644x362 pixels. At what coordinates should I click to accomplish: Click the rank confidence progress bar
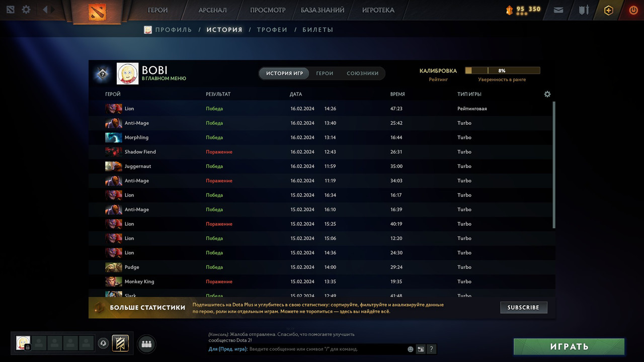[x=502, y=71]
